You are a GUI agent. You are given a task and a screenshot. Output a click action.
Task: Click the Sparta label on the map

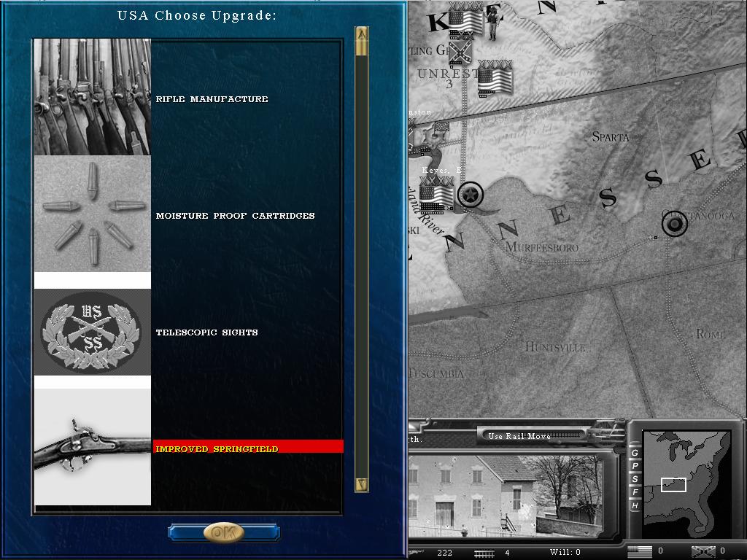click(x=611, y=137)
